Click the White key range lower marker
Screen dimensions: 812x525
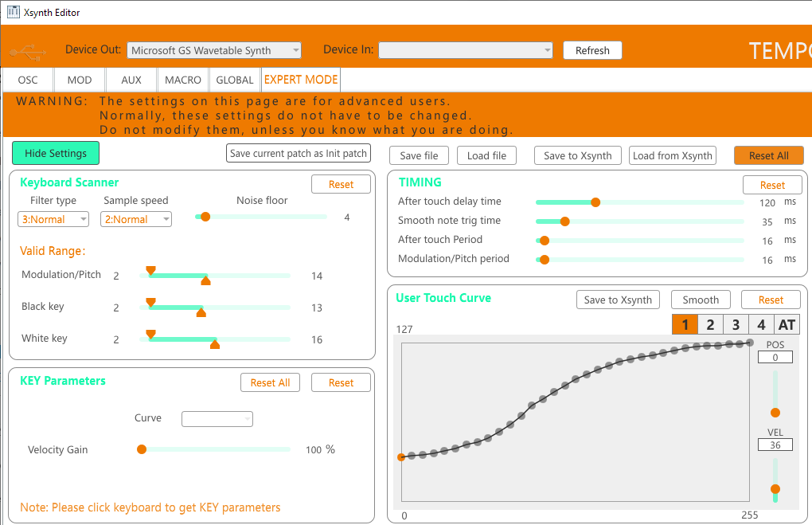[x=150, y=334]
